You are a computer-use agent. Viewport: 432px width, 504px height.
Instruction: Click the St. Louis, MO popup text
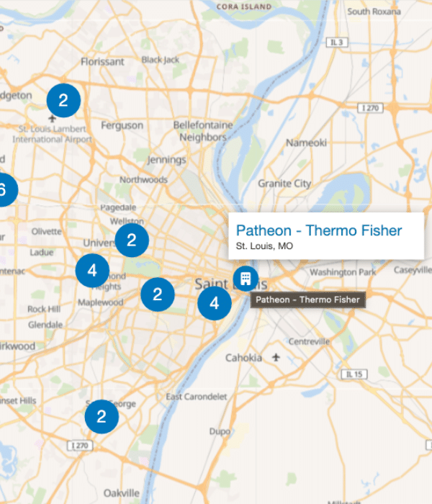[x=264, y=246]
